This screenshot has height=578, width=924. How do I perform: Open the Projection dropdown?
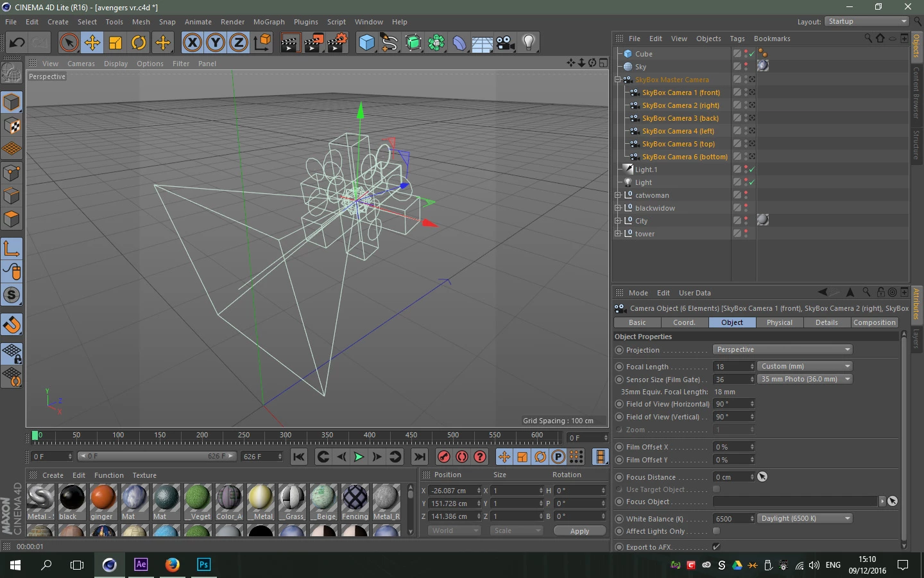click(783, 350)
